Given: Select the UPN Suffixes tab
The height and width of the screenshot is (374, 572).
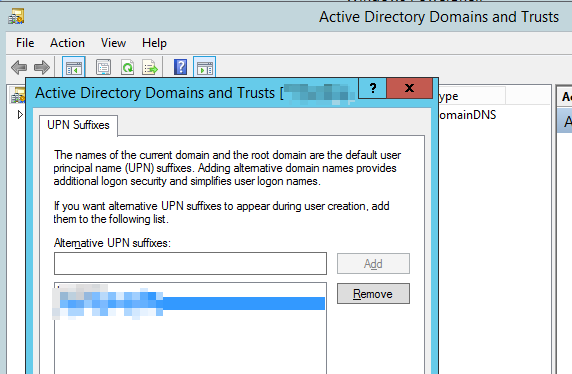Looking at the screenshot, I should (78, 125).
